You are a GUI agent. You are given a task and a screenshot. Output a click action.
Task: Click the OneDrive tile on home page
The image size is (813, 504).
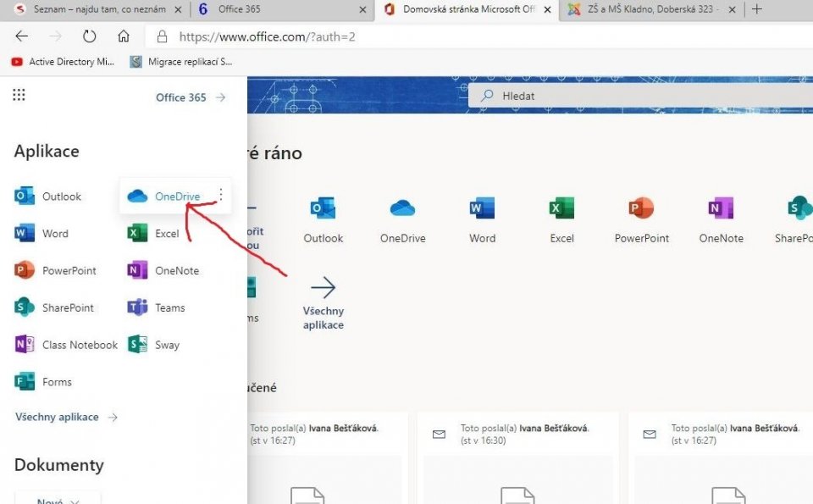coord(403,220)
